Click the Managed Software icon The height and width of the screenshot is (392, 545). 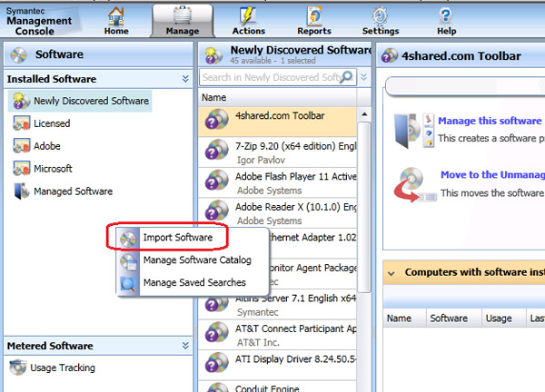(22, 191)
